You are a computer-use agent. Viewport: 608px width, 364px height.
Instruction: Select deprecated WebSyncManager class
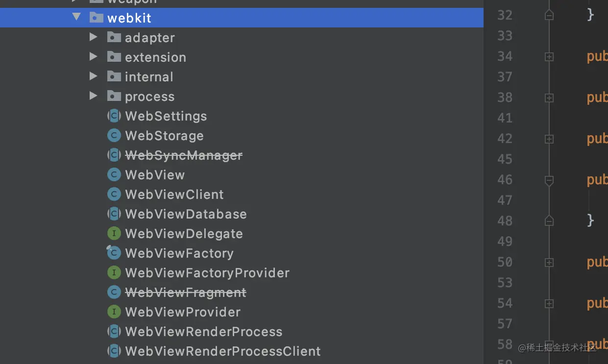183,155
